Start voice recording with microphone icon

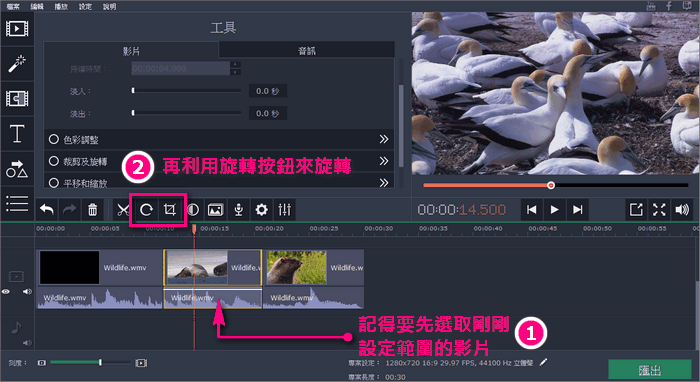pyautogui.click(x=239, y=209)
